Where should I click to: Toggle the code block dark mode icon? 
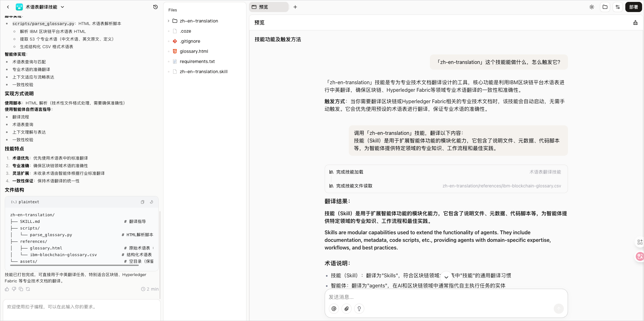pos(151,202)
